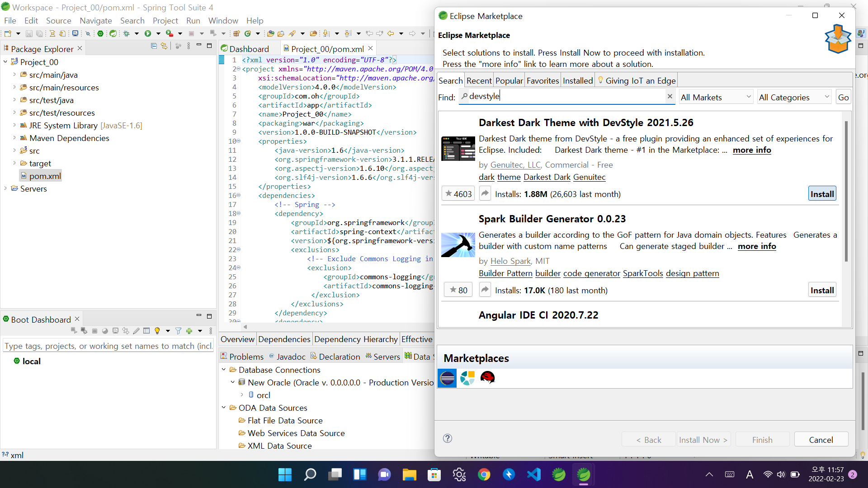Open the All Markets dropdown

[x=716, y=97]
